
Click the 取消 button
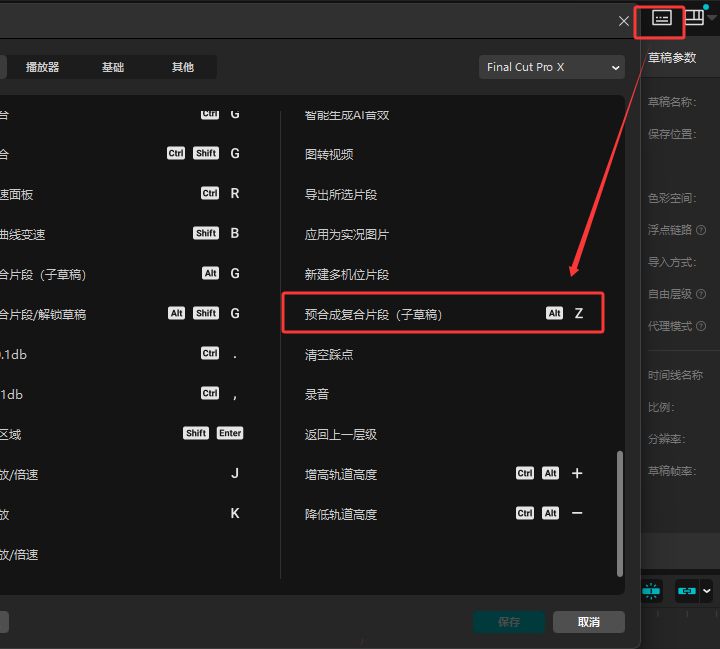point(588,622)
